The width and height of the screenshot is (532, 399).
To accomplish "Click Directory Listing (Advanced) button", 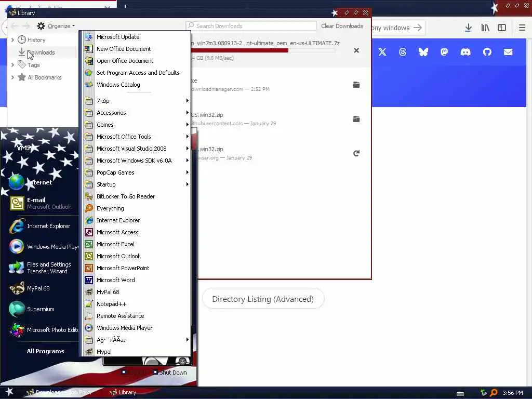I will pos(263,299).
